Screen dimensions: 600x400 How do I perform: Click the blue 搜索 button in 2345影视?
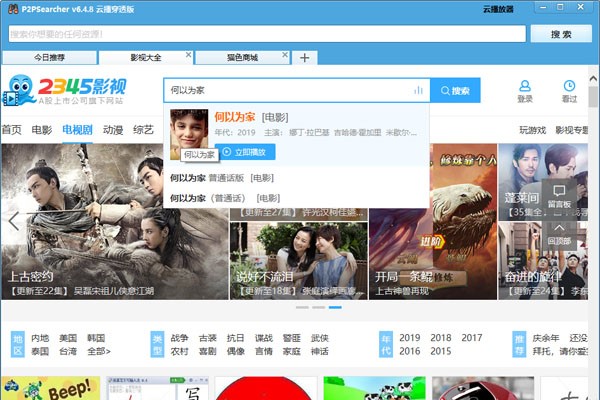[455, 90]
